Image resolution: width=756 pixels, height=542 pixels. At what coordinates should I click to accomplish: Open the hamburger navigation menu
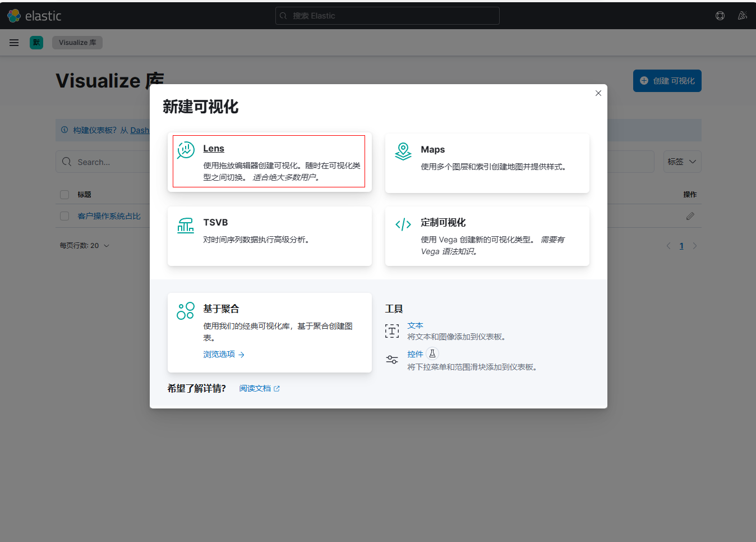[14, 43]
